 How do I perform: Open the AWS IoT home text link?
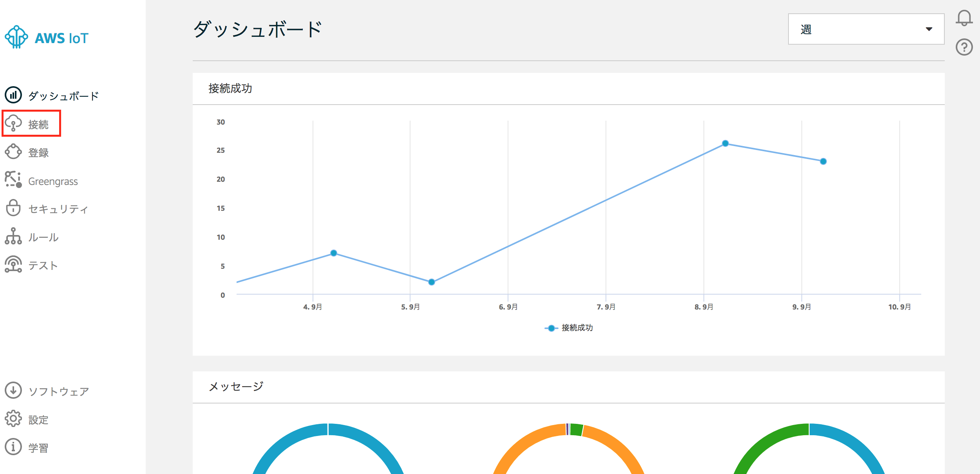[61, 38]
